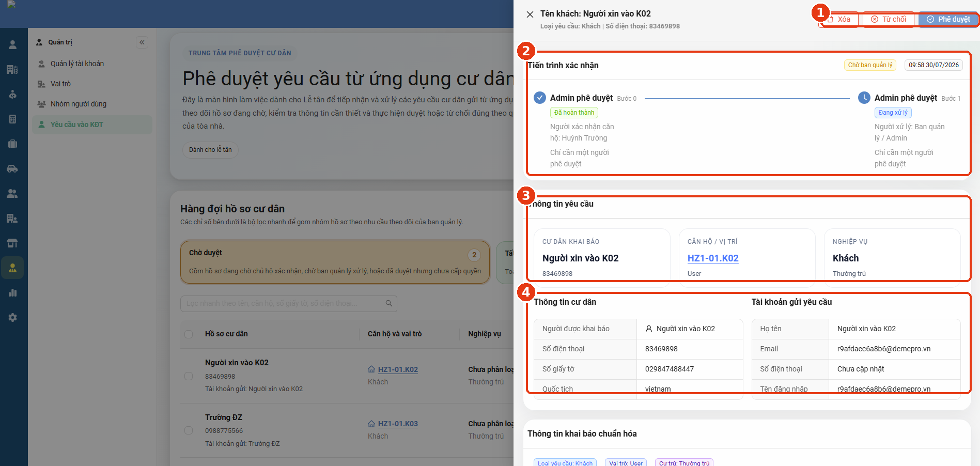Screen dimensions: 980x466
Task: Click the completed checkmark icon of step 0
Action: [540, 98]
